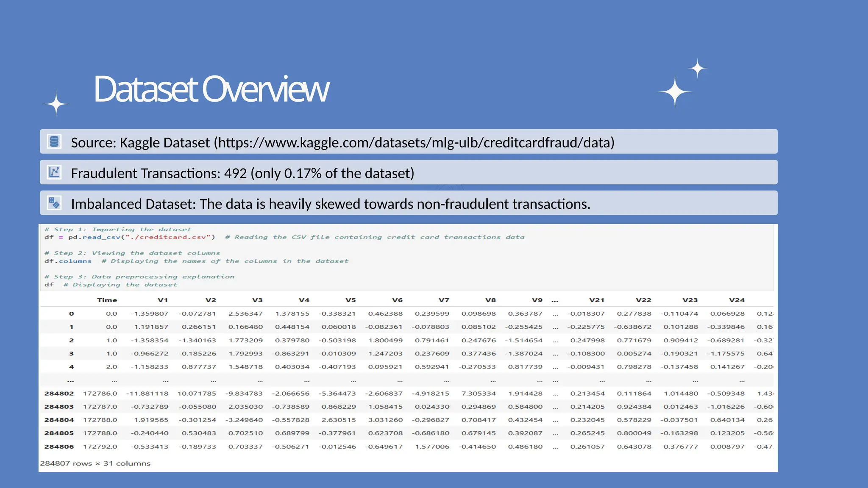
Task: Click the 'V8' column header
Action: tap(490, 300)
